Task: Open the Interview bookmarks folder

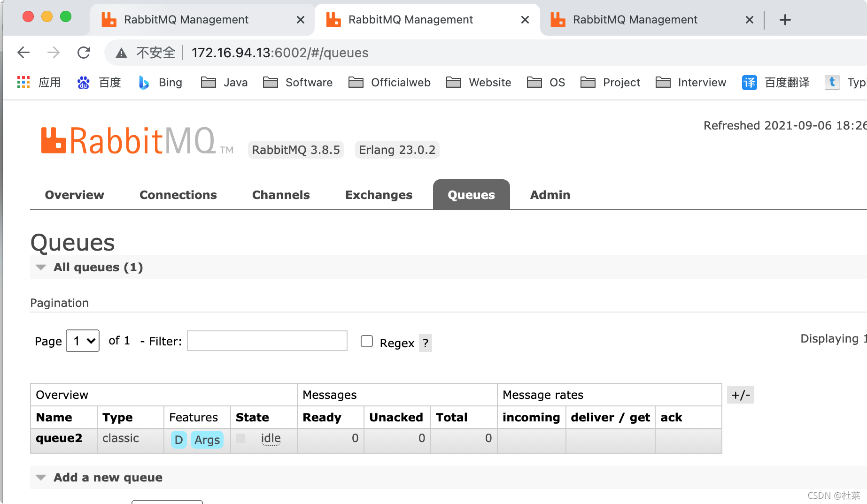Action: pyautogui.click(x=691, y=83)
